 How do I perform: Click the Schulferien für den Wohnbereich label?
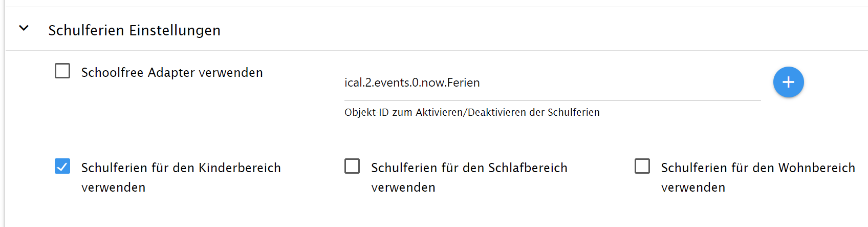tap(758, 177)
